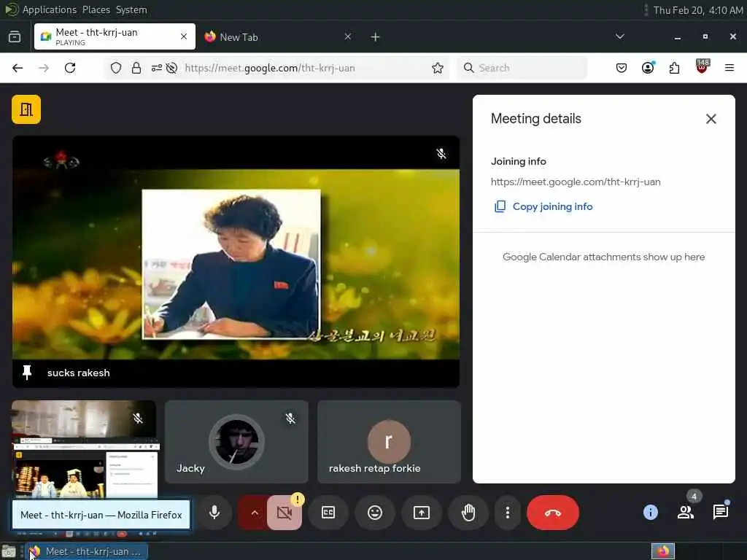Click the clock Thu Feb 20 4:10 AM
The width and height of the screenshot is (747, 560).
coord(698,10)
